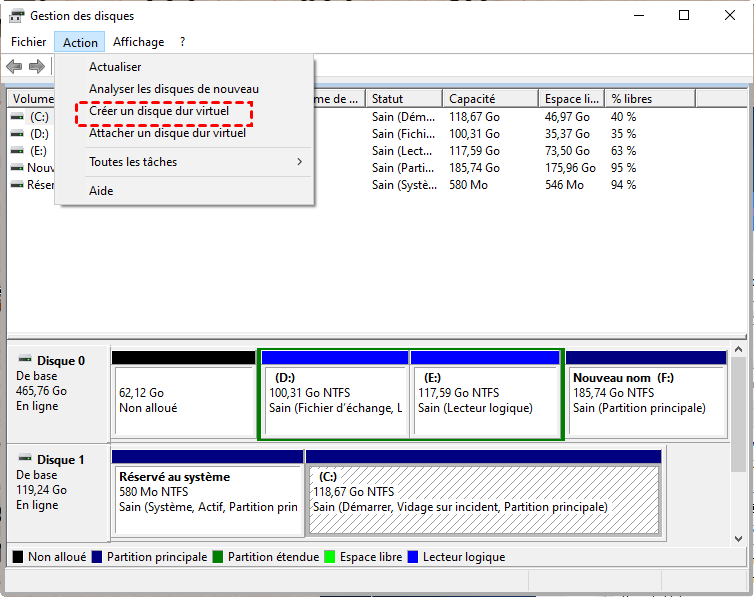Select the (C:) volume drive icon in list

[17, 117]
